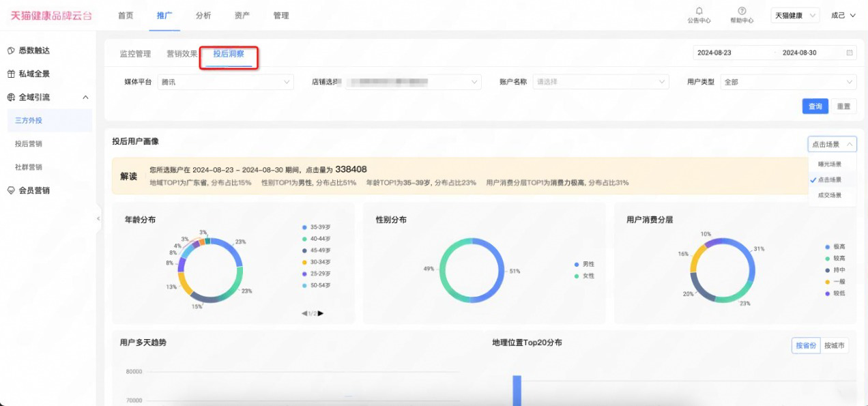Open the 媒体平台 dropdown showing 腾讯
The height and width of the screenshot is (406, 868).
(x=225, y=82)
